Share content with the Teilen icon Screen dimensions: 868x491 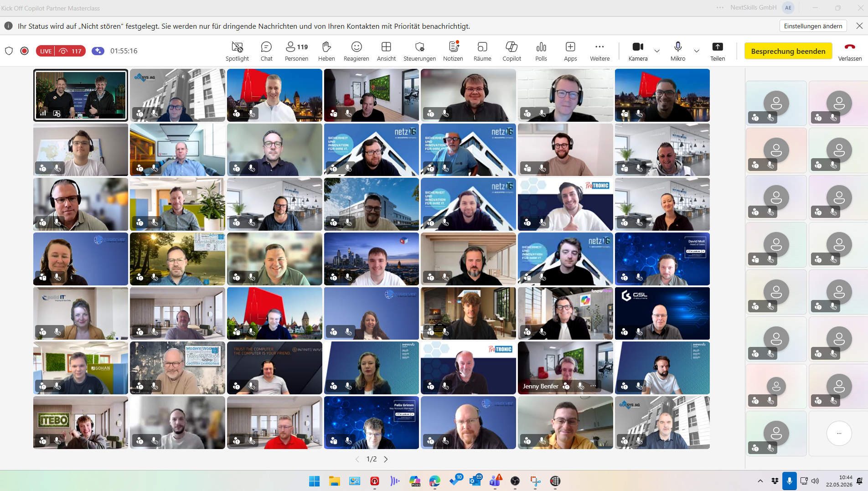click(718, 51)
